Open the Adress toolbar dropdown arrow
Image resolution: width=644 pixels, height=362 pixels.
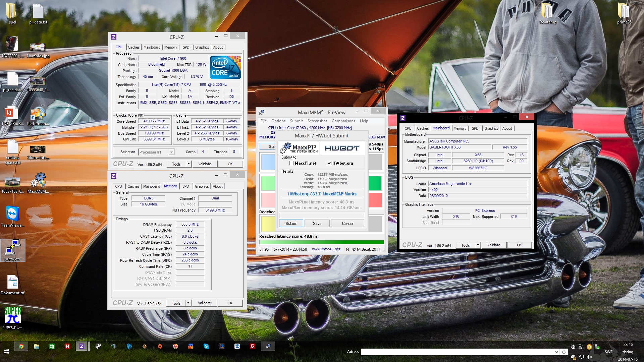[x=556, y=352]
